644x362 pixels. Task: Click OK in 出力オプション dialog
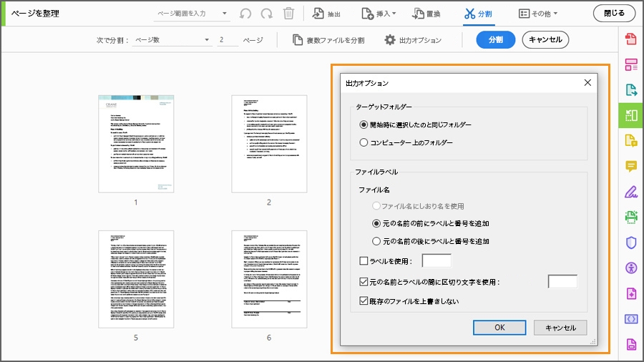point(499,328)
